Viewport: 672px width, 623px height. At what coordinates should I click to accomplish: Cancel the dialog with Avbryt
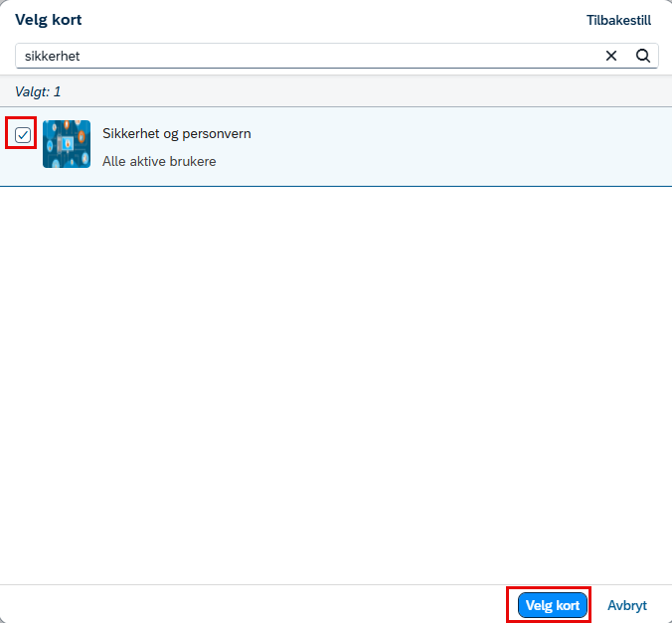tap(627, 605)
